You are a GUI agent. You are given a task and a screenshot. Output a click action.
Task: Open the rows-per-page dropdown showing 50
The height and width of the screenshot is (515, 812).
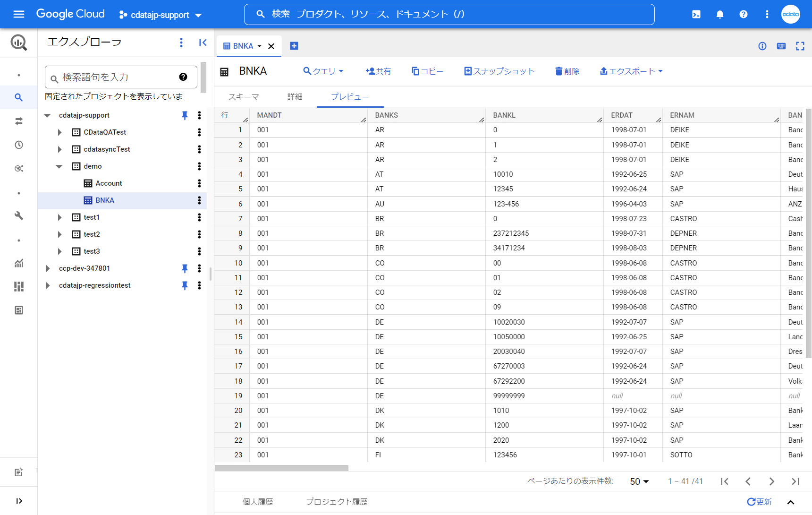638,481
